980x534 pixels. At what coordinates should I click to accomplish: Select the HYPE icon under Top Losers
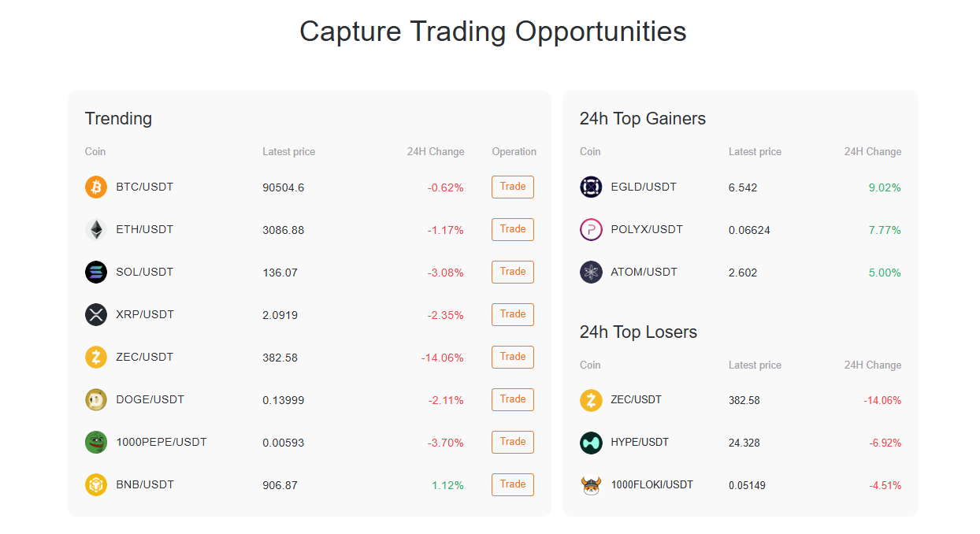point(591,443)
